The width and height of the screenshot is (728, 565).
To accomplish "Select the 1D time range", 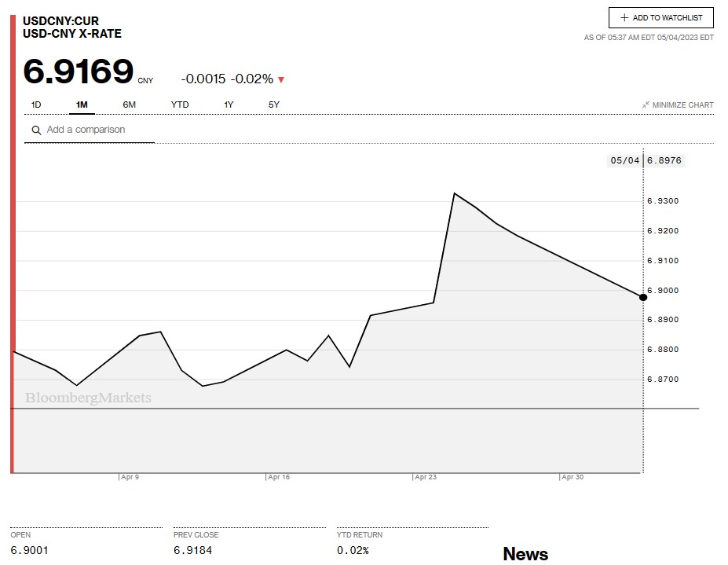I will pyautogui.click(x=36, y=105).
